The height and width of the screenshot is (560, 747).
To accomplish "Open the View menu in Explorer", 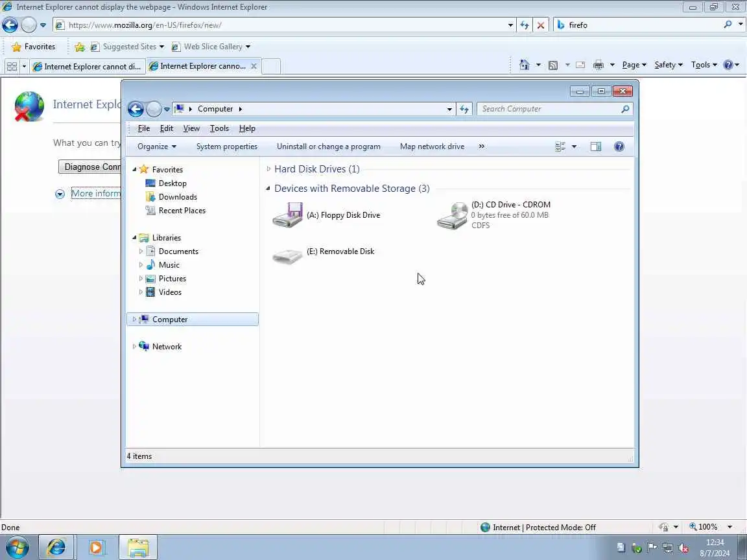I will [x=191, y=128].
